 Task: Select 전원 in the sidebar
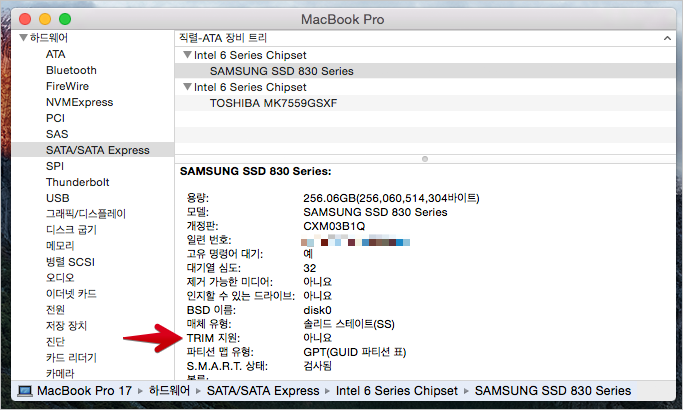(55, 310)
